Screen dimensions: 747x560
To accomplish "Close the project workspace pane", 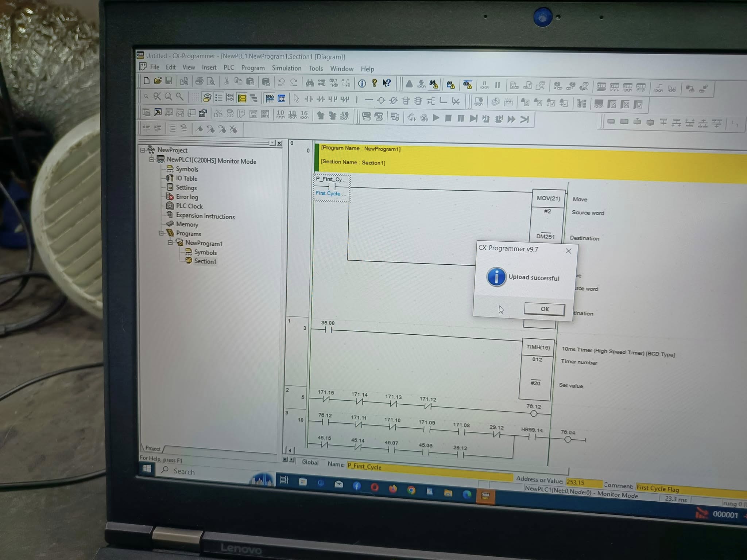I will pos(279,143).
